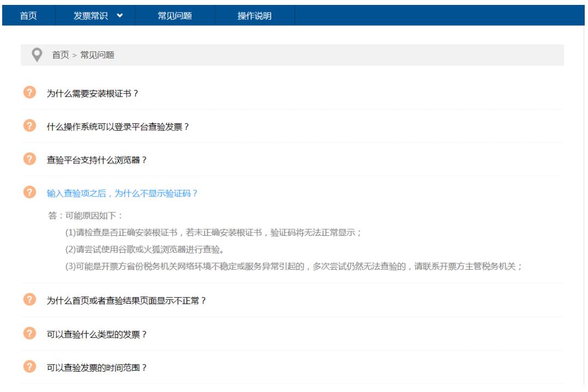
Task: Go to 首页 in navigation bar
Action: click(28, 16)
